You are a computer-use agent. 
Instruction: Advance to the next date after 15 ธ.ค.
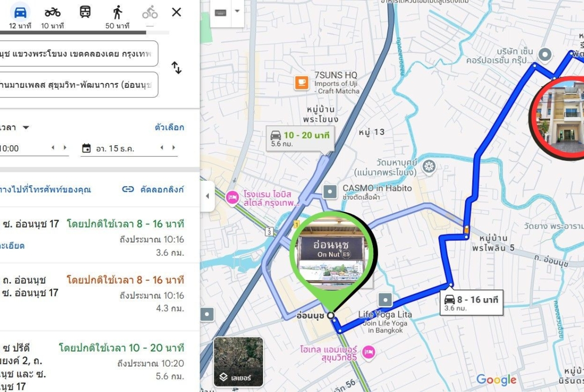tap(174, 147)
